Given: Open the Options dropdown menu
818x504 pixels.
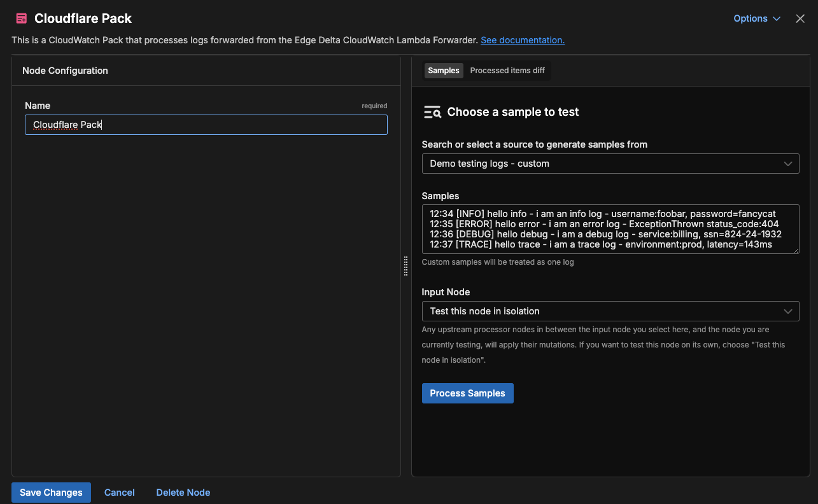Looking at the screenshot, I should (756, 18).
